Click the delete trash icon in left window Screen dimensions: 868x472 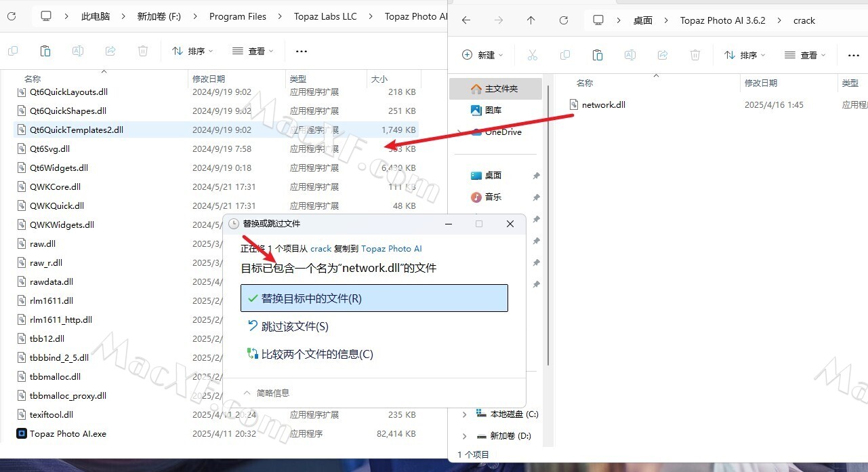143,51
